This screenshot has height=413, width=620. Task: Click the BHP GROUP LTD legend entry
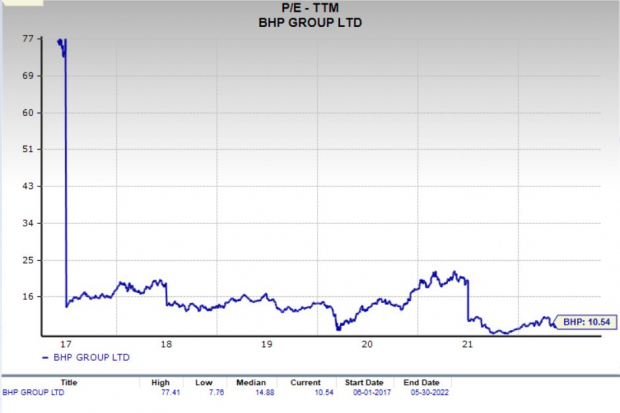point(92,357)
